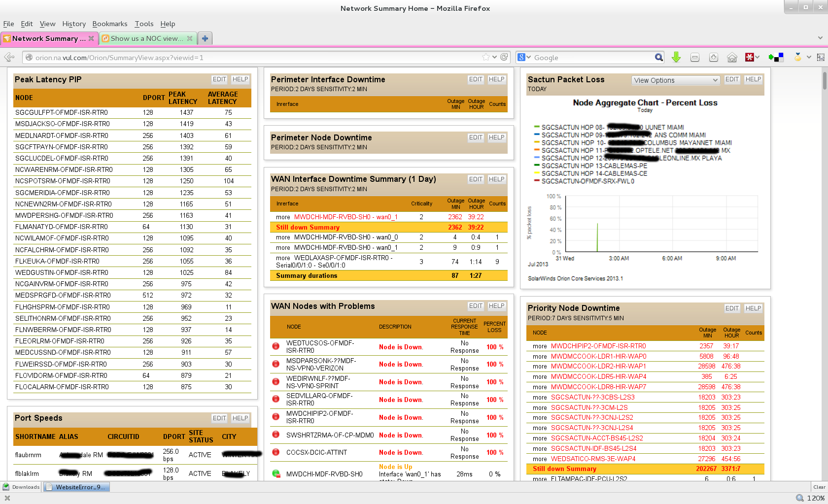The width and height of the screenshot is (828, 504).
Task: Reload the page with the refresh icon
Action: (504, 57)
